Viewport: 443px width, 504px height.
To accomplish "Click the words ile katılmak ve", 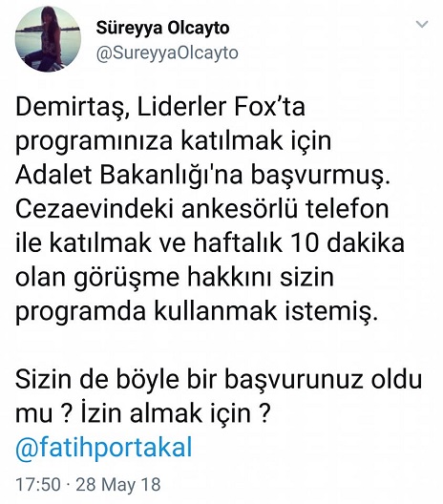I will (100, 243).
